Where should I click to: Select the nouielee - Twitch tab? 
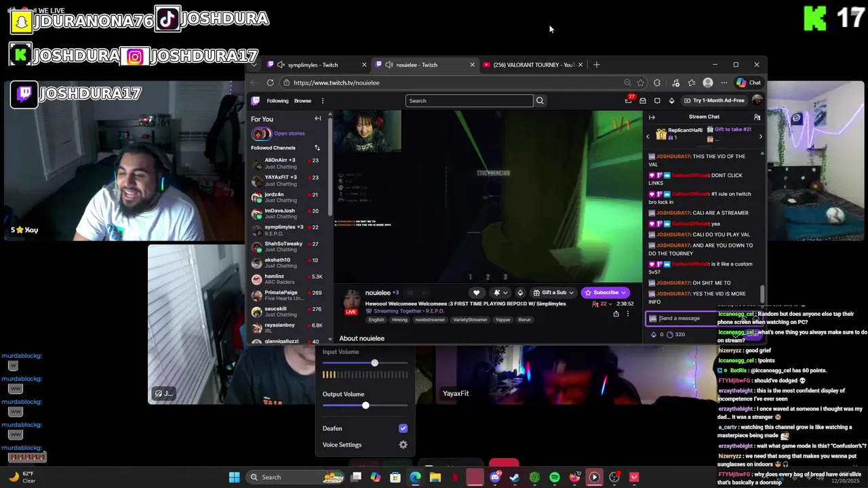pos(425,65)
